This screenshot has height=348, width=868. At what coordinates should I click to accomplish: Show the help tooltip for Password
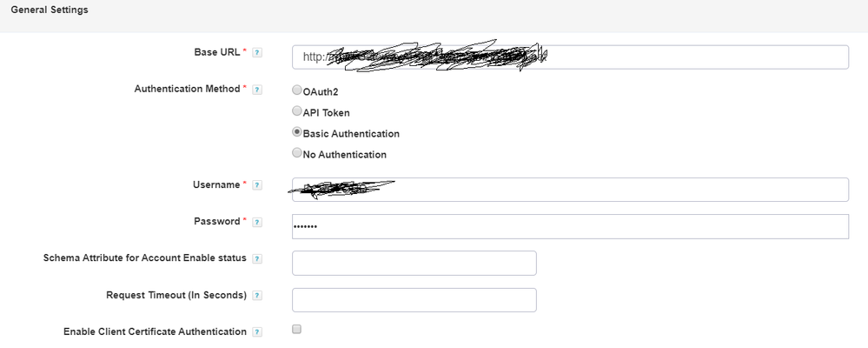coord(257,222)
